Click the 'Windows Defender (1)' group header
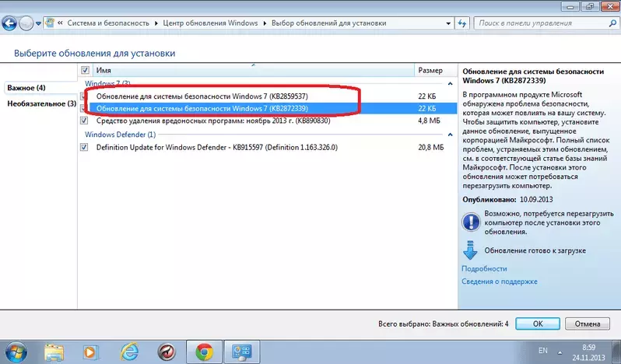 point(121,135)
